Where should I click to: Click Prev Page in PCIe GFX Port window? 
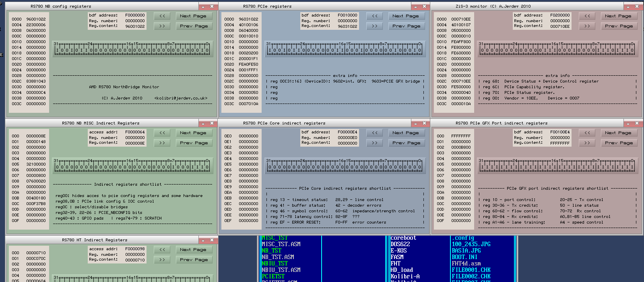point(618,143)
